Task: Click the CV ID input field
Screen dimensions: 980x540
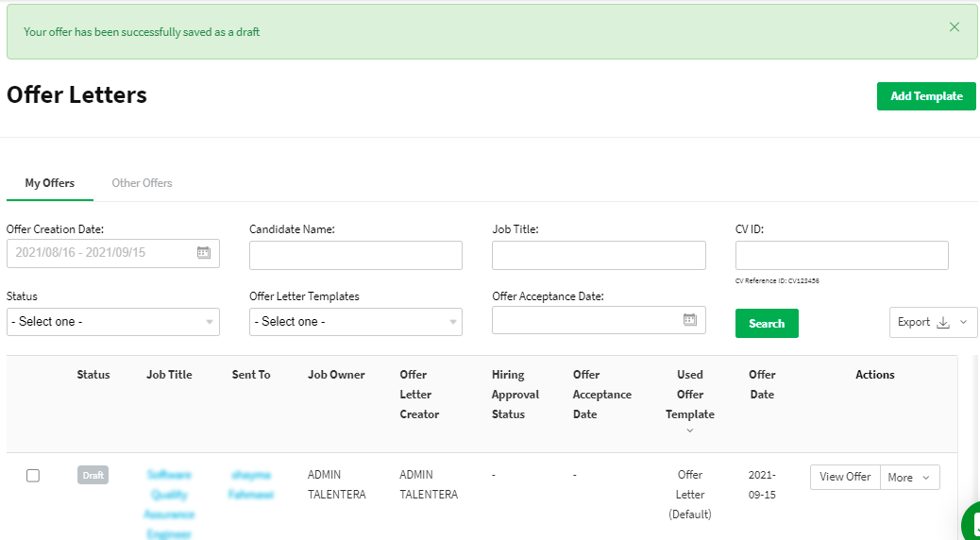Action: 841,256
